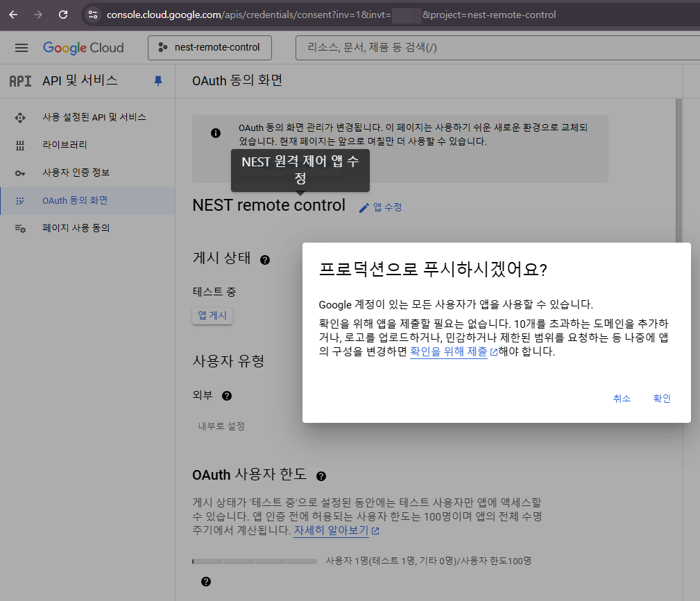The height and width of the screenshot is (601, 700).
Task: Open help icon next to 게시 상태
Action: (265, 260)
